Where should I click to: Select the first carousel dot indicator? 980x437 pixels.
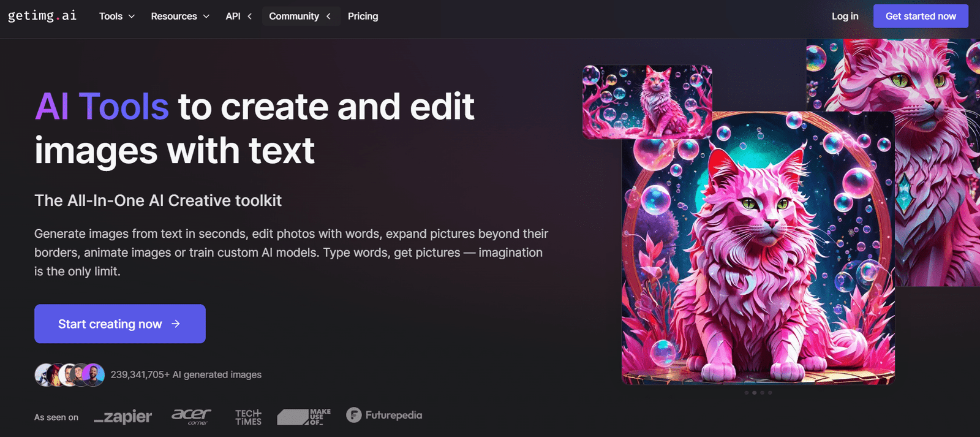point(747,393)
